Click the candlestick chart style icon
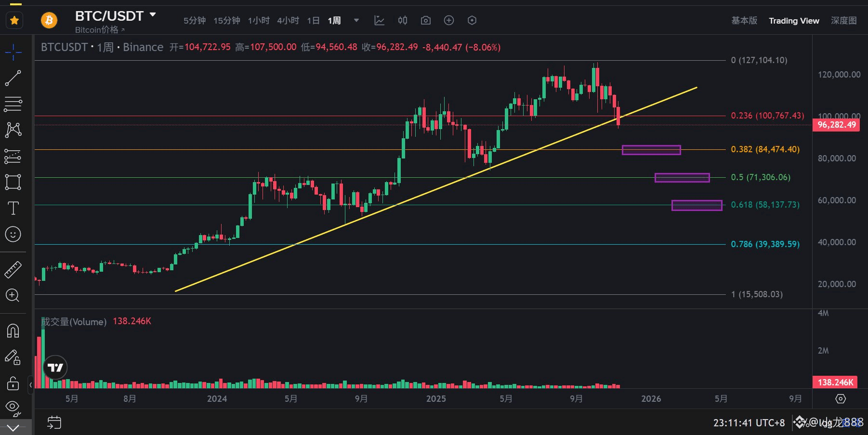The image size is (868, 435). coord(403,20)
